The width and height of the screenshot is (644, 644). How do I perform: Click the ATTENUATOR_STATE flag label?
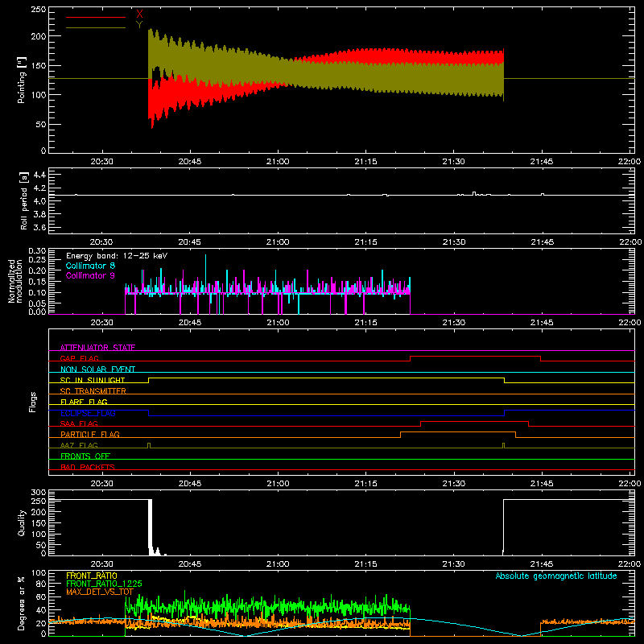pos(97,348)
